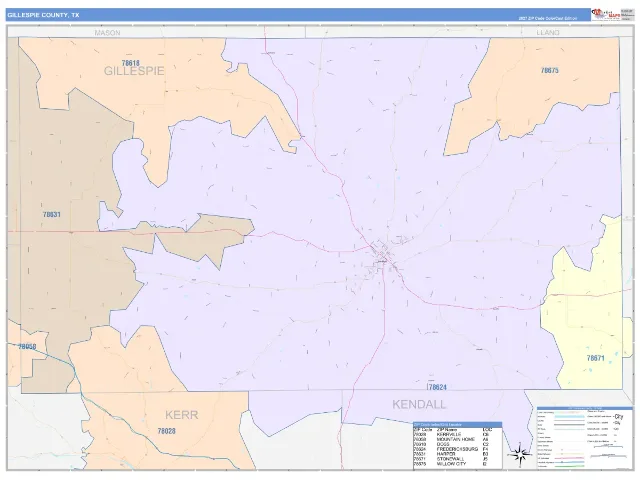Click the KENDALL county label
640x480 pixels.
(419, 404)
